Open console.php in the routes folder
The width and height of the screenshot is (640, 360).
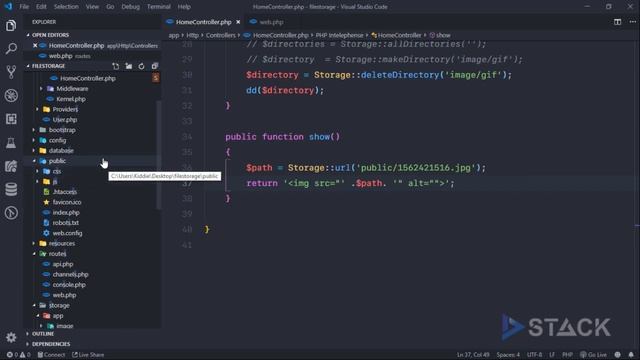pos(69,285)
